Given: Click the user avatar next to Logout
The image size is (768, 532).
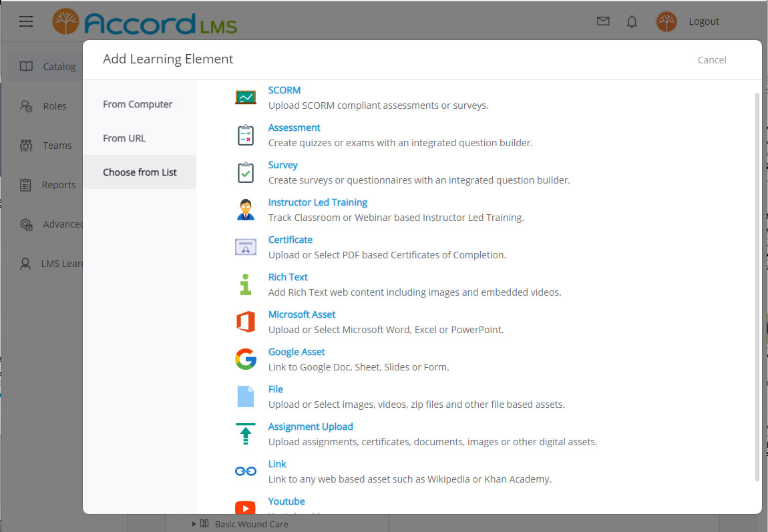Looking at the screenshot, I should pos(666,21).
